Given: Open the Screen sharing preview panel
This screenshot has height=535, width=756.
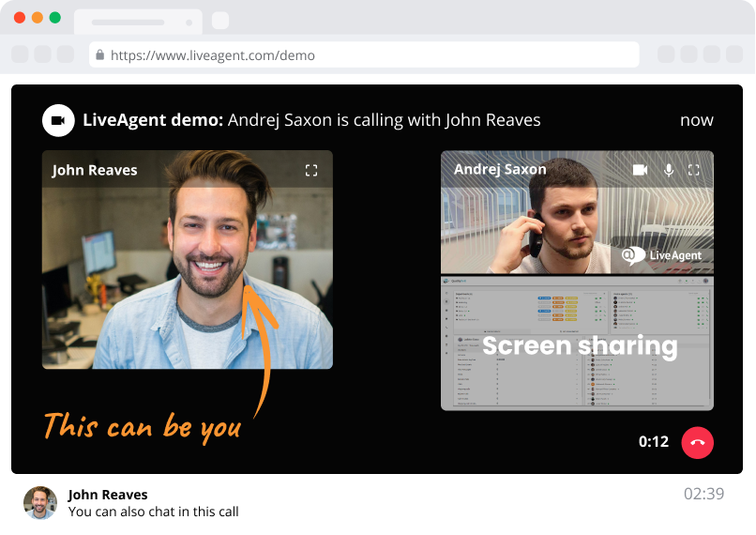Looking at the screenshot, I should 577,344.
